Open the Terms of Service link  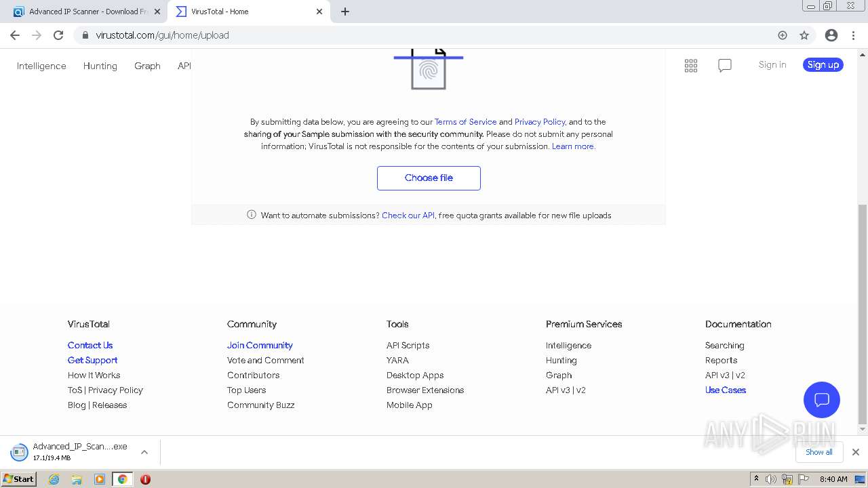[465, 122]
